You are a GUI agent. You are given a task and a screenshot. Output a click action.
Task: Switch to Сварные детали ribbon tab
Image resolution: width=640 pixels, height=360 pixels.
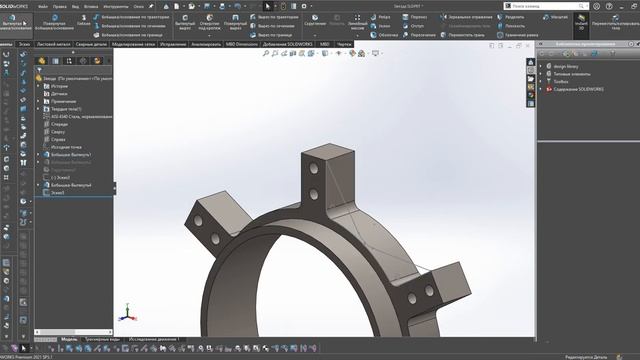tap(91, 44)
